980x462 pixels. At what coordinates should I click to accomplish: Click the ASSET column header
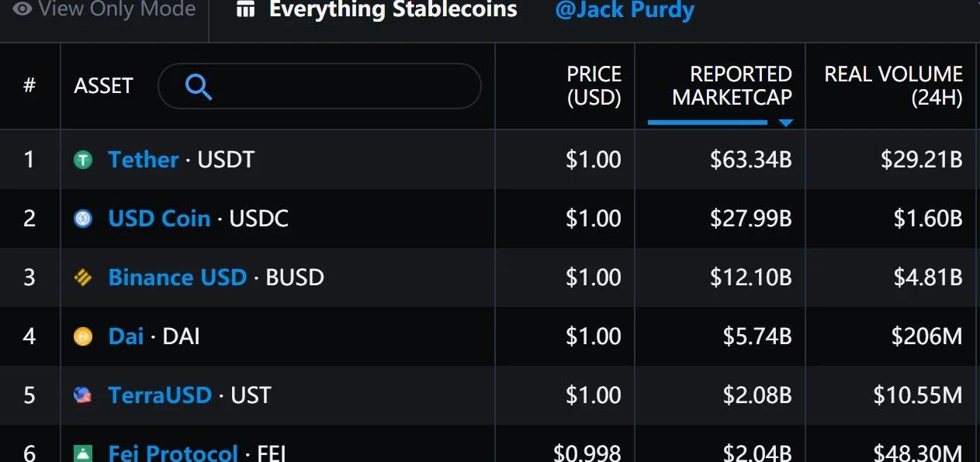pyautogui.click(x=104, y=86)
